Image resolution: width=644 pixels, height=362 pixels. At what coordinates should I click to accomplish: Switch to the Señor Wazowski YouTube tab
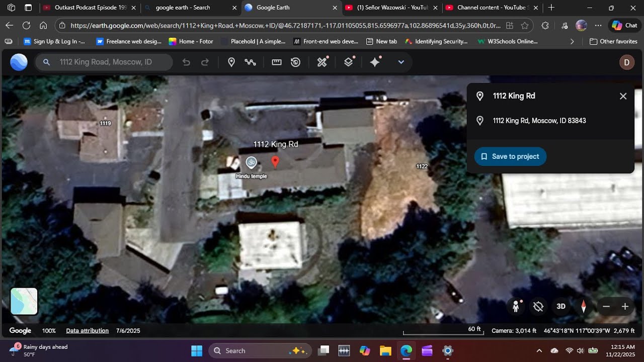coord(392,8)
